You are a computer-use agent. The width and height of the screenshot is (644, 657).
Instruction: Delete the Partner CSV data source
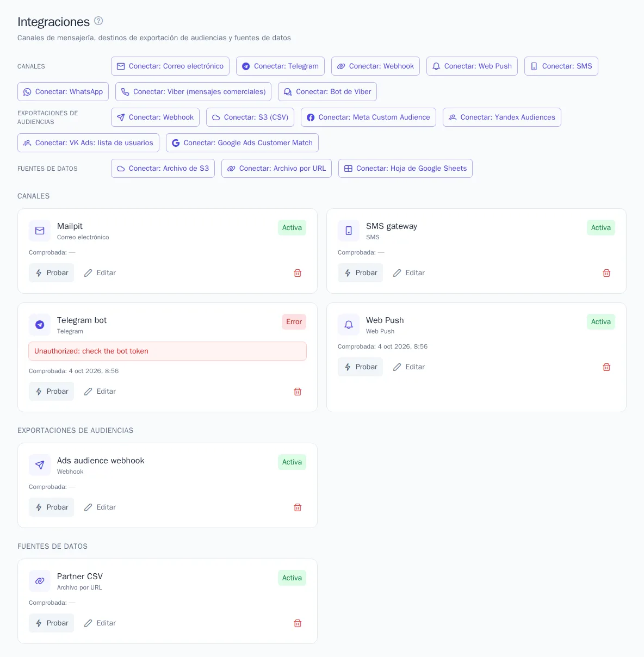click(x=298, y=623)
